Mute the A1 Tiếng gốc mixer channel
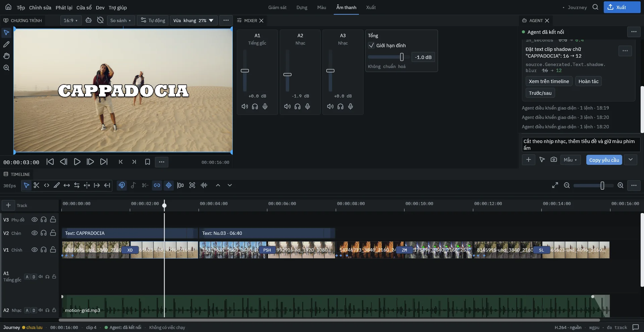Screen dimensions: 644x332 245,107
